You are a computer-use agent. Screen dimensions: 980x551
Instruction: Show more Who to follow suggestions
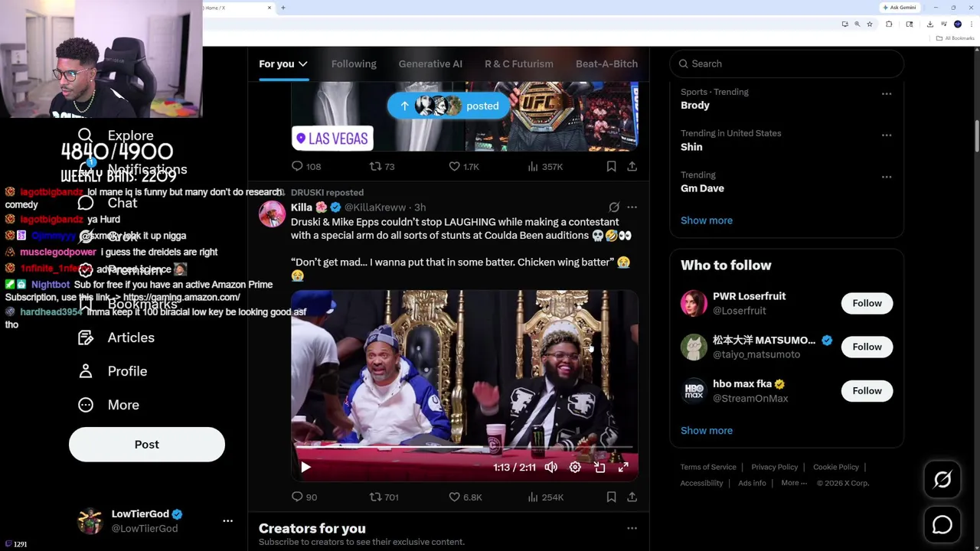707,430
